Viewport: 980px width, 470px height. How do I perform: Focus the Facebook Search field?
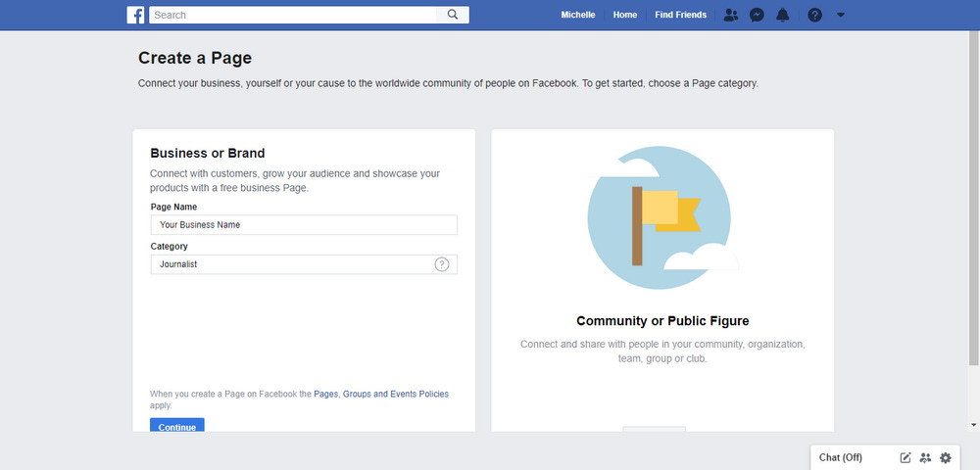pyautogui.click(x=292, y=15)
